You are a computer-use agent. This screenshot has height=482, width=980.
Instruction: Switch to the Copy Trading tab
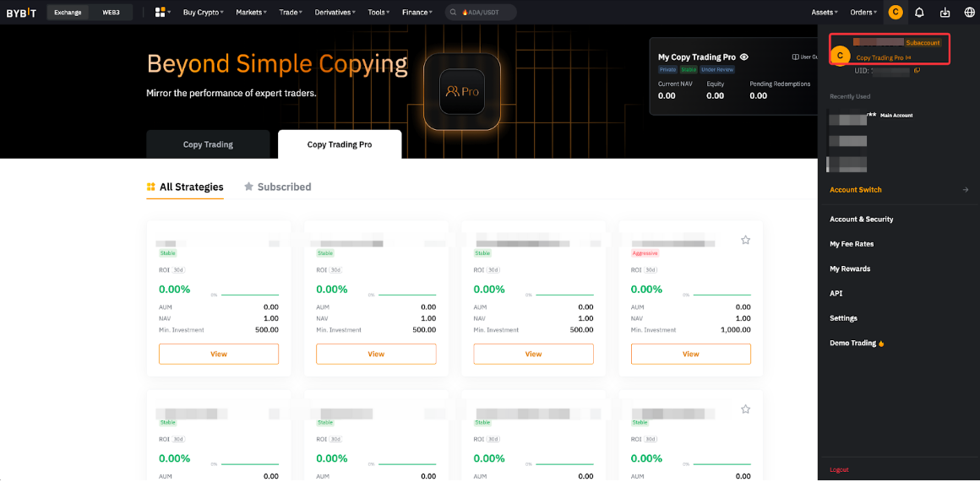[x=208, y=144]
